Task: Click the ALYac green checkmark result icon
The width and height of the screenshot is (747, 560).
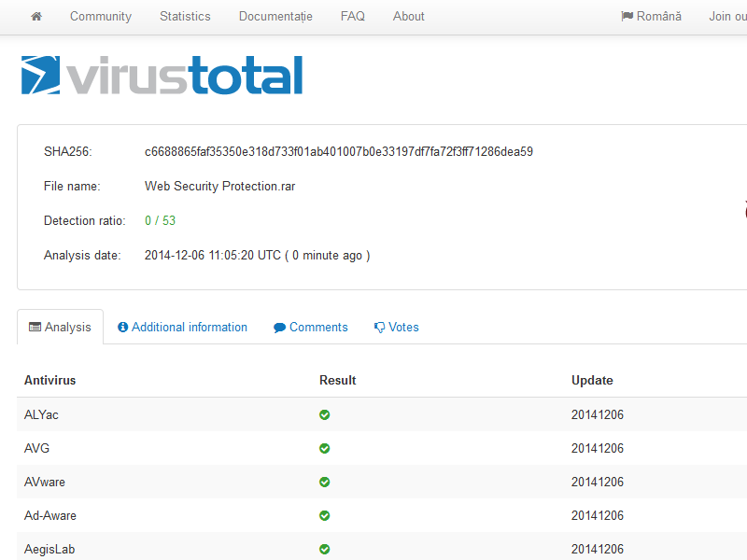Action: point(324,414)
